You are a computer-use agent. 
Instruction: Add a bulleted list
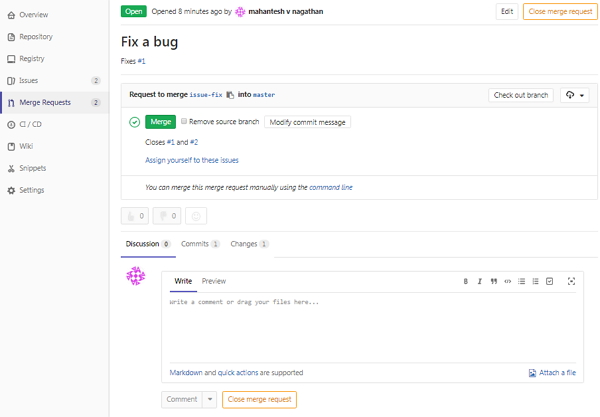521,282
